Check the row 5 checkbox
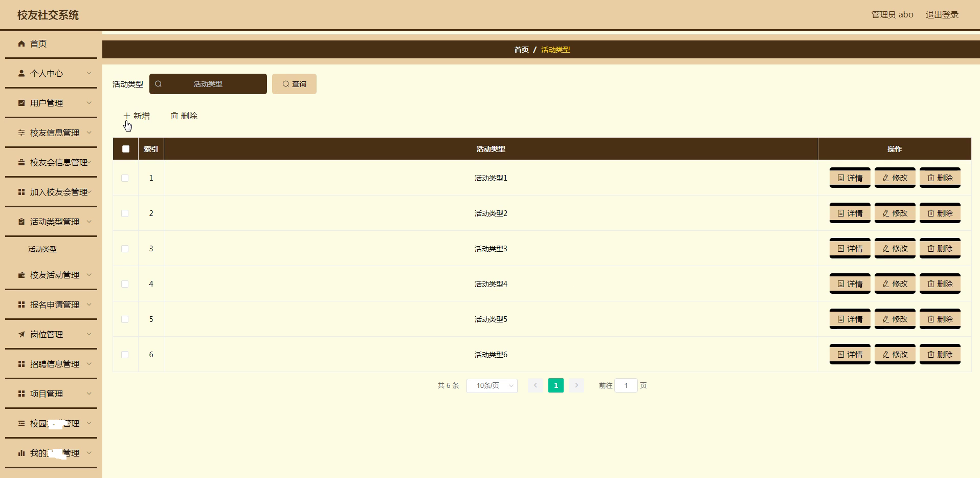 125,319
